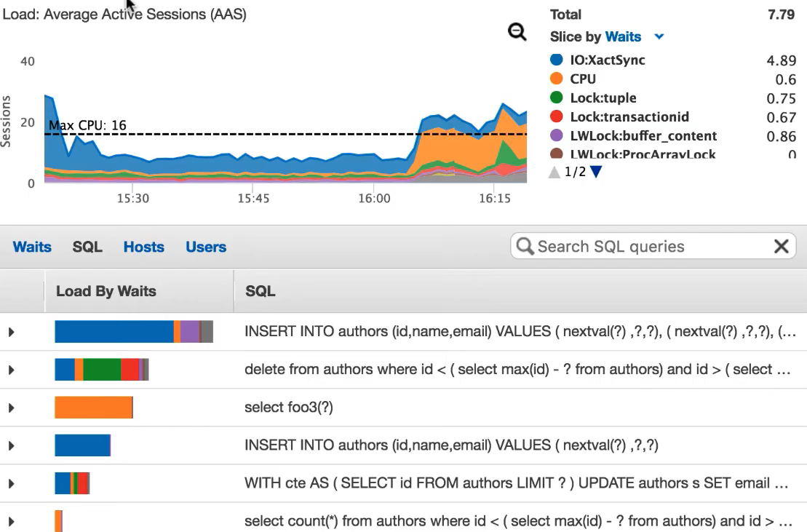Open the Hosts tab
This screenshot has width=807, height=532.
[143, 247]
